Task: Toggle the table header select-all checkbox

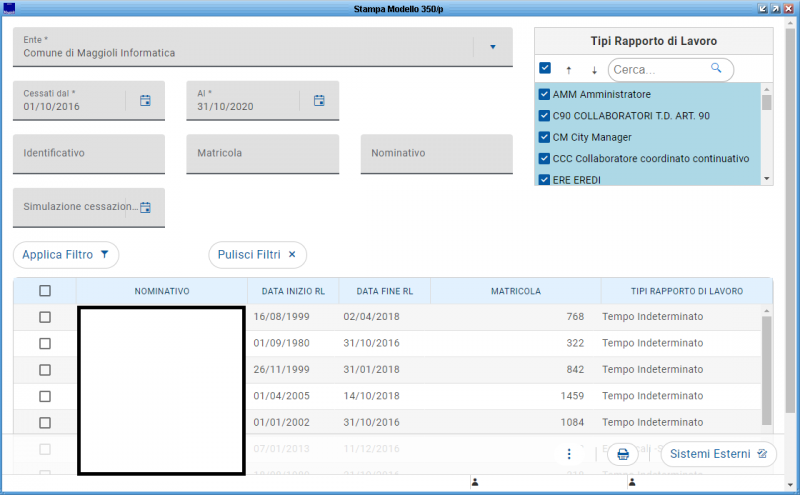Action: tap(45, 291)
